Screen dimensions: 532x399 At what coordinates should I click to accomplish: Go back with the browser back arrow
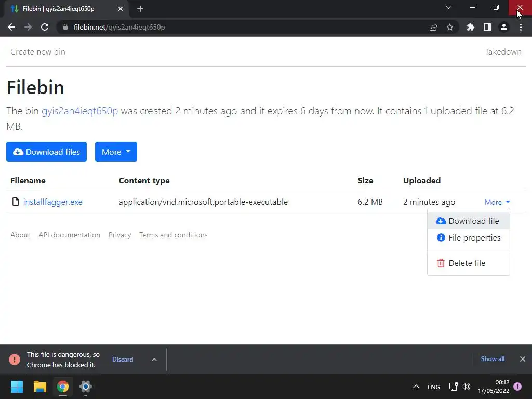click(11, 27)
